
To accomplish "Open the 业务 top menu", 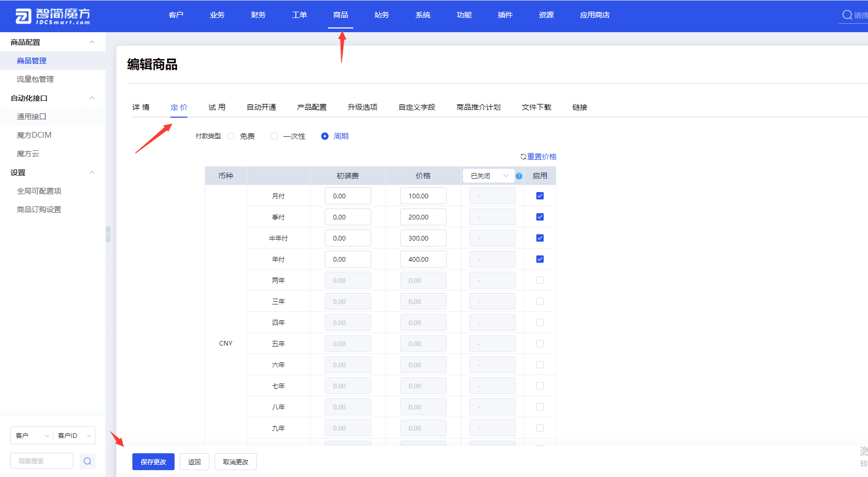I will click(x=217, y=15).
